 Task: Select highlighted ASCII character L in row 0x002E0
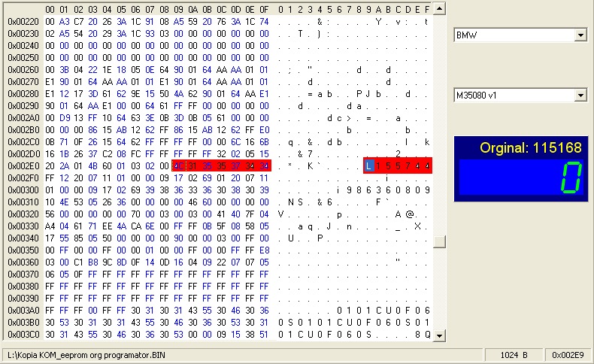[x=368, y=166]
